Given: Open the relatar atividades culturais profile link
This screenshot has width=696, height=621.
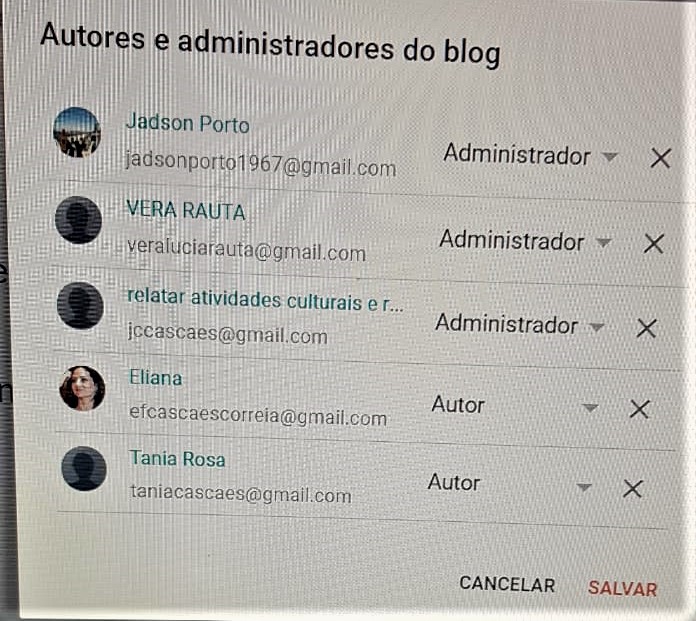Looking at the screenshot, I should click(x=265, y=300).
